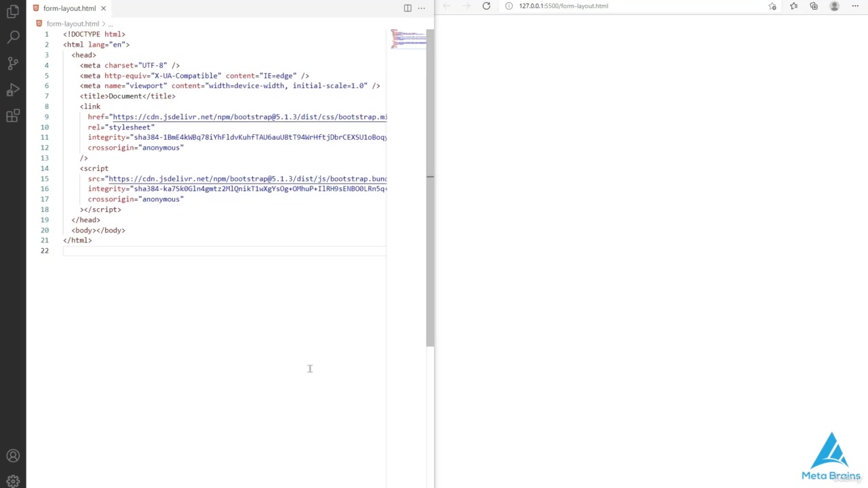The width and height of the screenshot is (868, 488).
Task: Open the bootstrap.min.css CDN link on line 9
Action: click(x=250, y=117)
